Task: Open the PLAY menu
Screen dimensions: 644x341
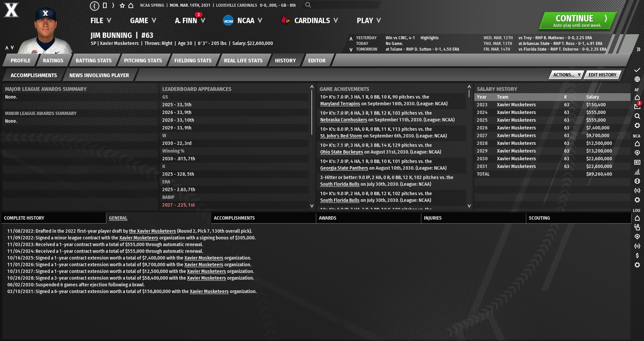Action: tap(368, 20)
